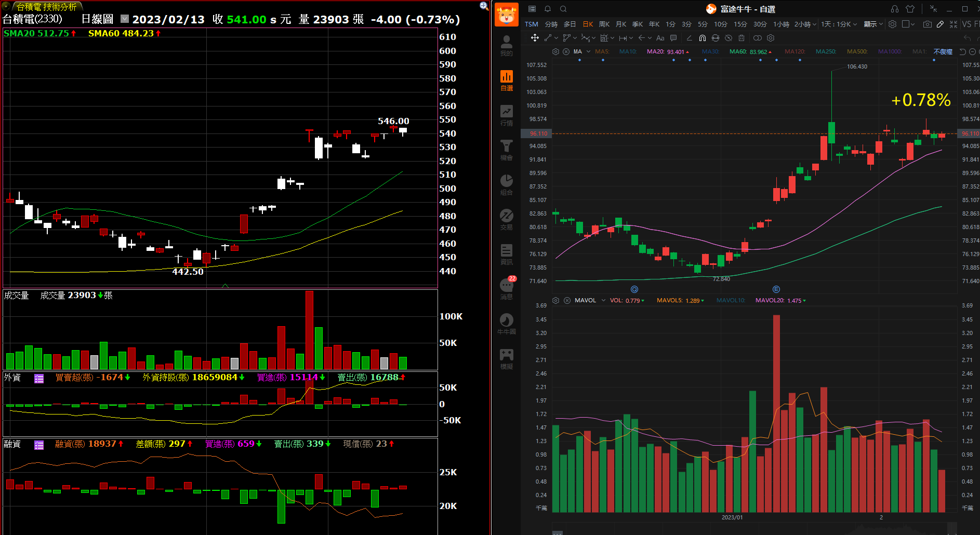Open 消息 messages with 22 badge
This screenshot has height=535, width=980.
click(507, 288)
